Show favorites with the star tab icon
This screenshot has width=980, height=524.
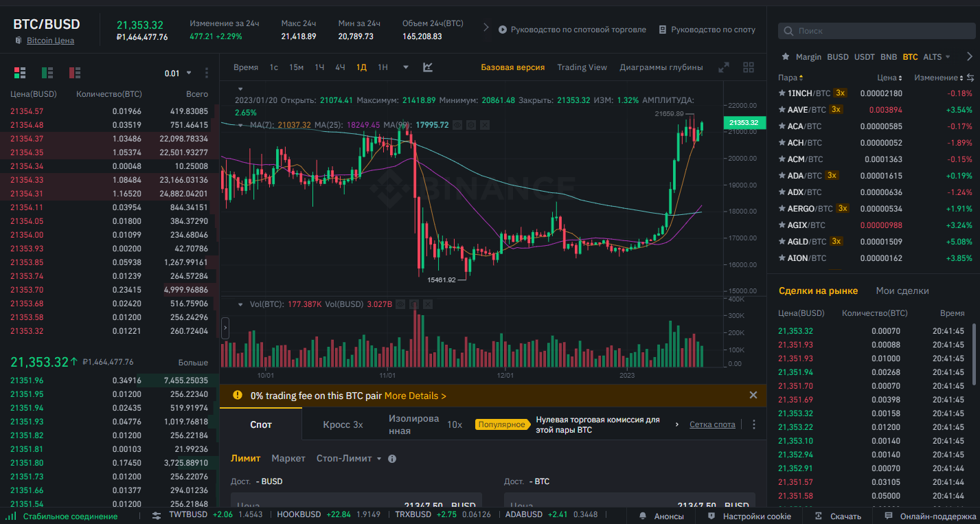pos(786,57)
